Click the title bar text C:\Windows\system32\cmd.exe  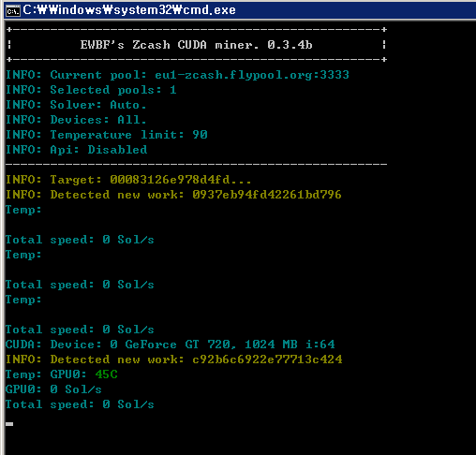129,10
